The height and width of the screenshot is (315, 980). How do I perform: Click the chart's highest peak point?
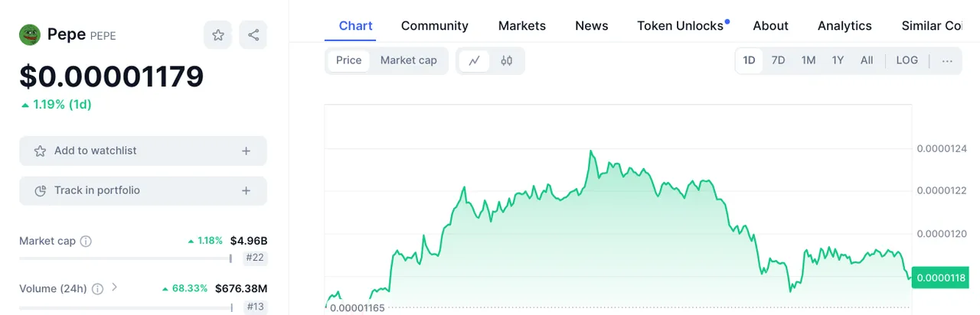point(590,151)
